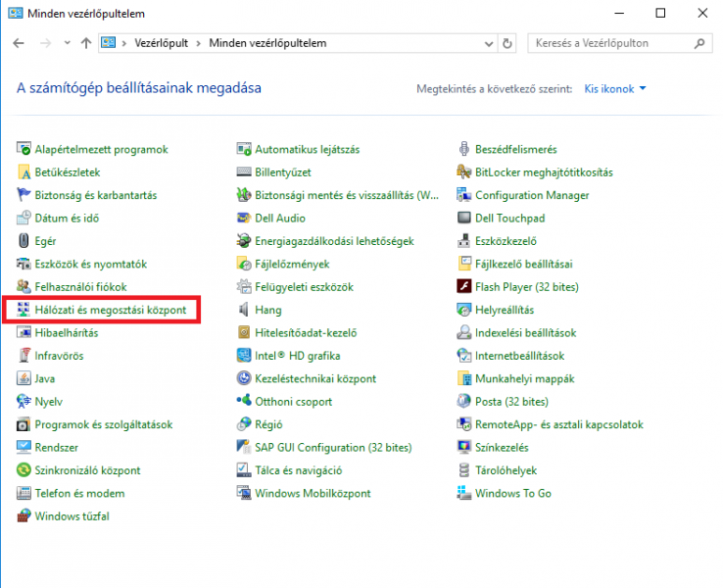Click the Eszközök és nyomtatók icon
The height and width of the screenshot is (588, 723).
[24, 264]
